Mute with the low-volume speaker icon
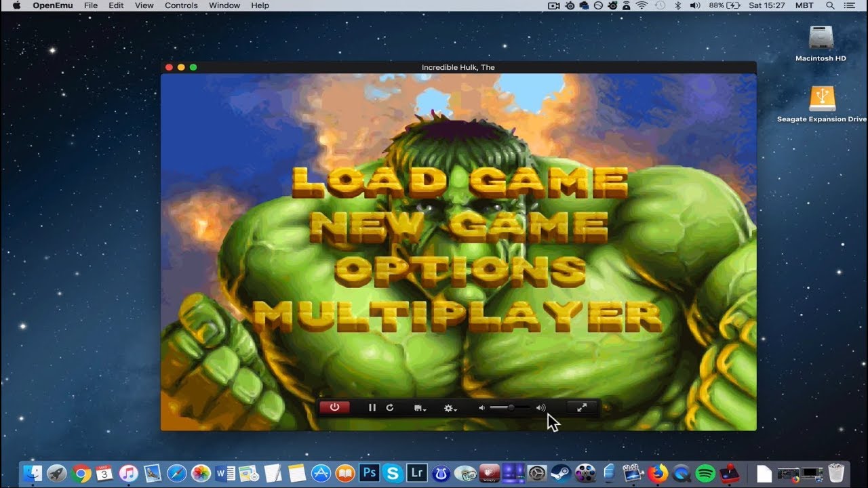The width and height of the screenshot is (868, 488). [x=481, y=408]
